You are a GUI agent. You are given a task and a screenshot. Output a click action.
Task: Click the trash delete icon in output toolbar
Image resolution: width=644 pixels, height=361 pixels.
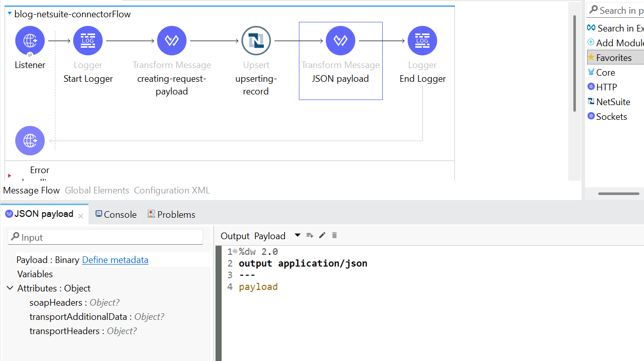(x=334, y=235)
